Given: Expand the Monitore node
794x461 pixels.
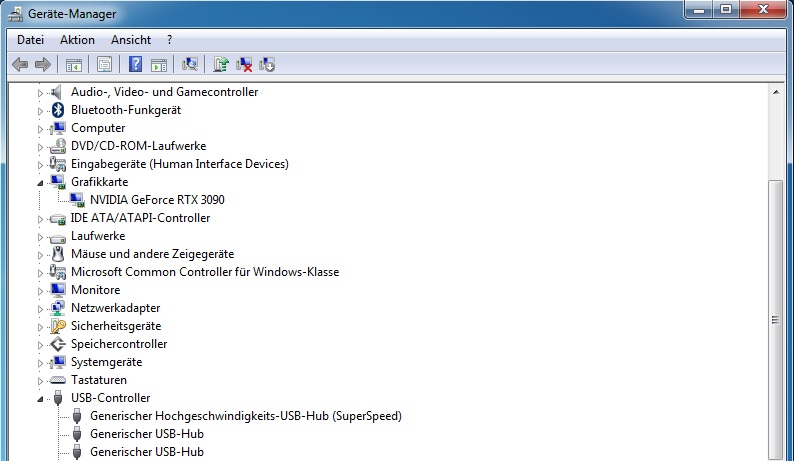Looking at the screenshot, I should click(x=40, y=291).
